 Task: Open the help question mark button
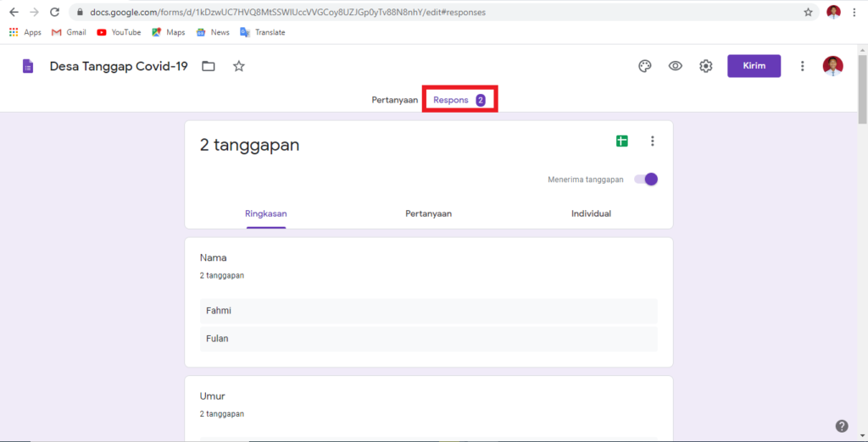click(842, 426)
